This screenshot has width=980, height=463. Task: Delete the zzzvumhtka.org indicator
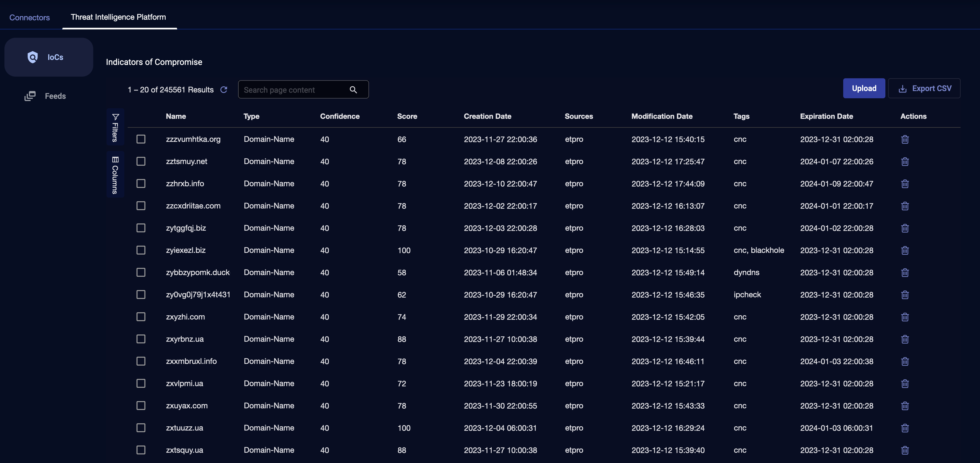(905, 139)
